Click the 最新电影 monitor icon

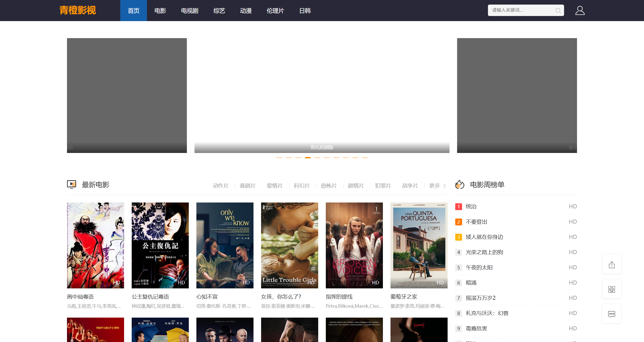(x=72, y=184)
